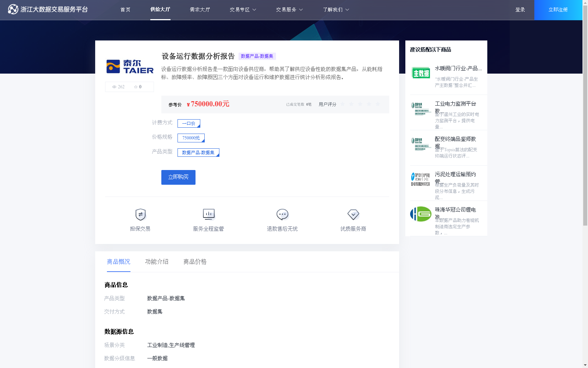The image size is (588, 368).
Task: Switch to the 商品价格 tab
Action: [x=195, y=262]
